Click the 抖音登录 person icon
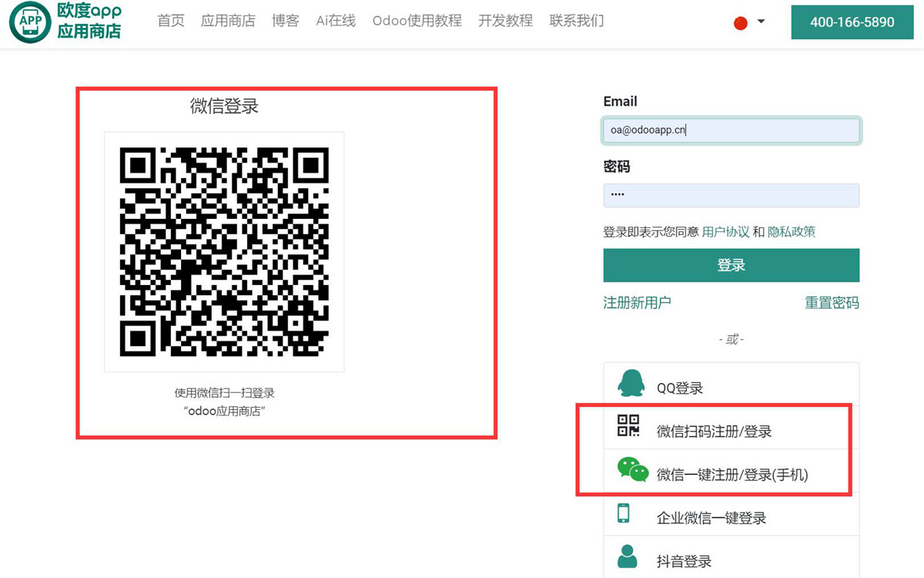 click(628, 556)
